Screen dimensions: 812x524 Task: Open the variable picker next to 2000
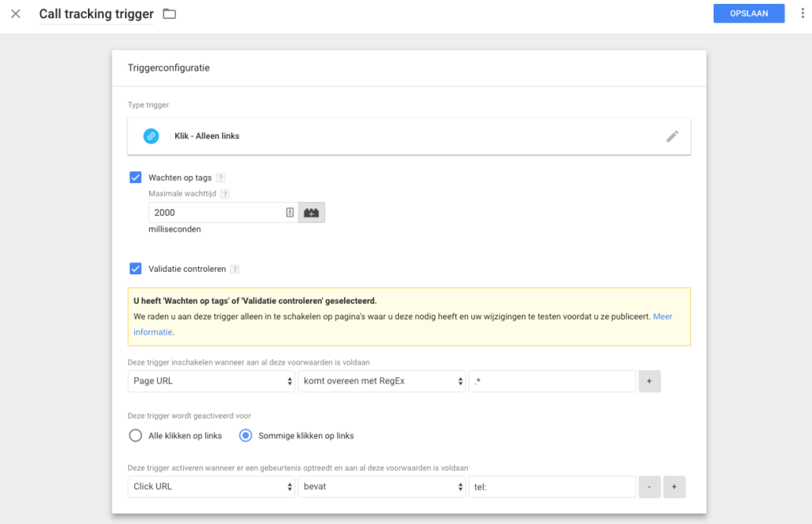(x=309, y=212)
